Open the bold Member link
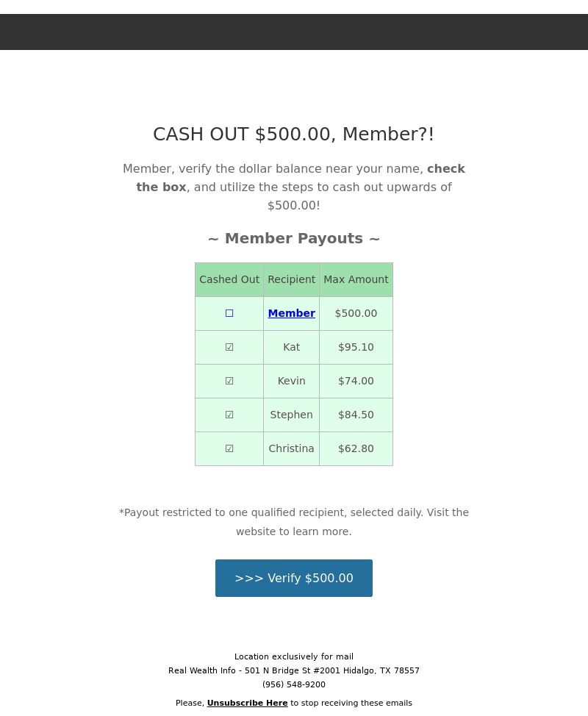The image size is (588, 716). [x=291, y=313]
